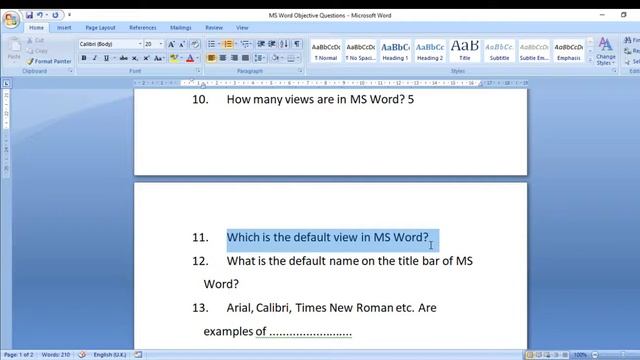640x360 pixels.
Task: Toggle subscript formatting
Action: pyautogui.click(x=135, y=58)
